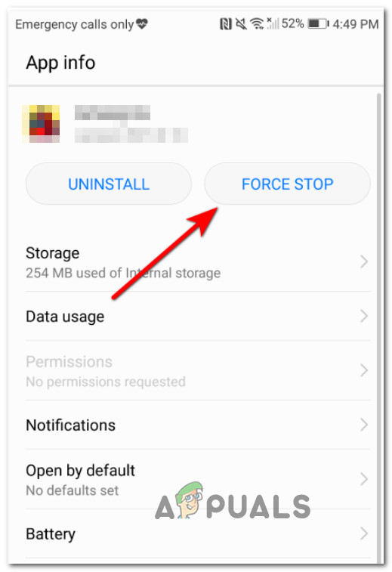Tap the cellular signal strength icon
This screenshot has width=392, height=572.
click(x=273, y=23)
